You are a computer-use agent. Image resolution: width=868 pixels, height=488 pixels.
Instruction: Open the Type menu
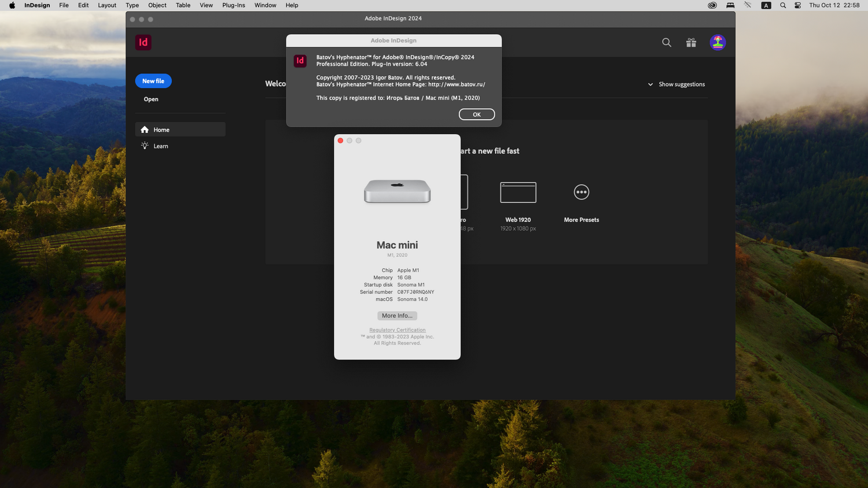pyautogui.click(x=132, y=5)
